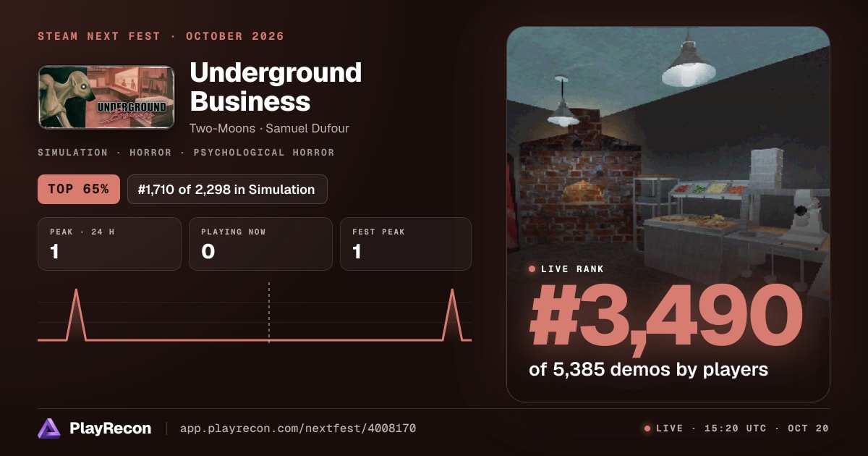Viewport: 868px width, 456px height.
Task: Select the #1,710 of 2,298 in Simulation pill
Action: pos(227,190)
